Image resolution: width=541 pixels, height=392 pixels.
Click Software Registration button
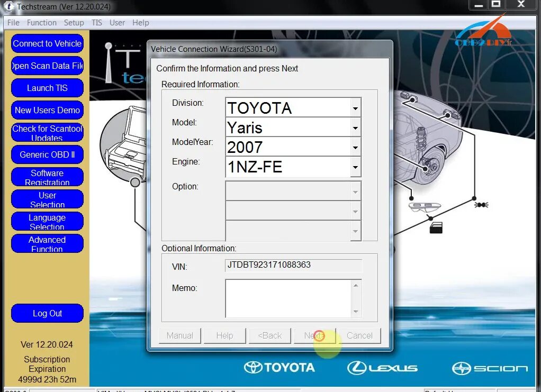[x=47, y=177]
